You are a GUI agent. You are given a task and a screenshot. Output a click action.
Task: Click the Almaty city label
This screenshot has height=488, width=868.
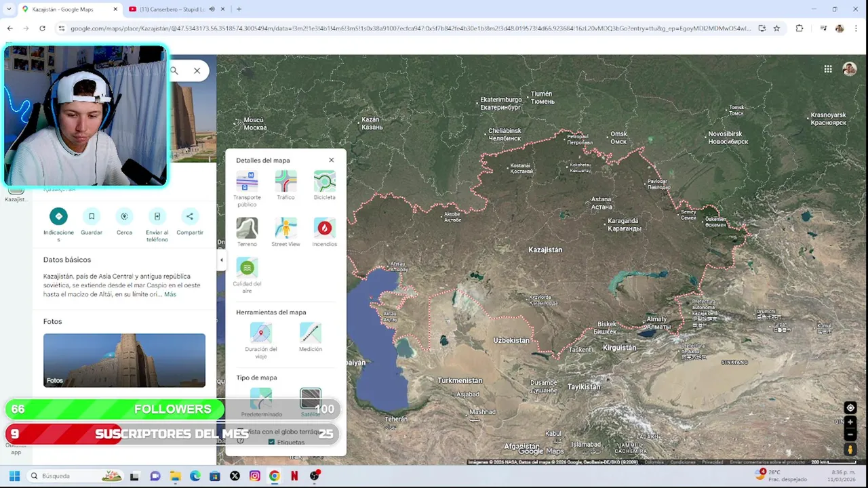(x=656, y=323)
